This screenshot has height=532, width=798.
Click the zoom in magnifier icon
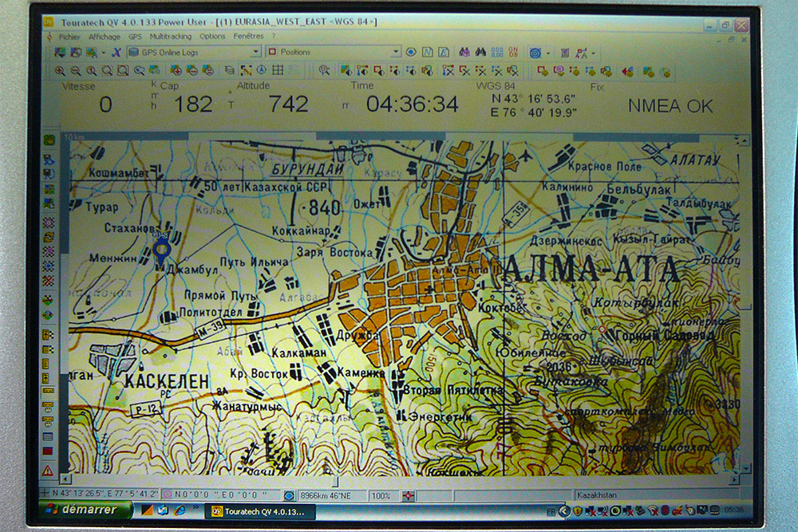click(x=60, y=71)
